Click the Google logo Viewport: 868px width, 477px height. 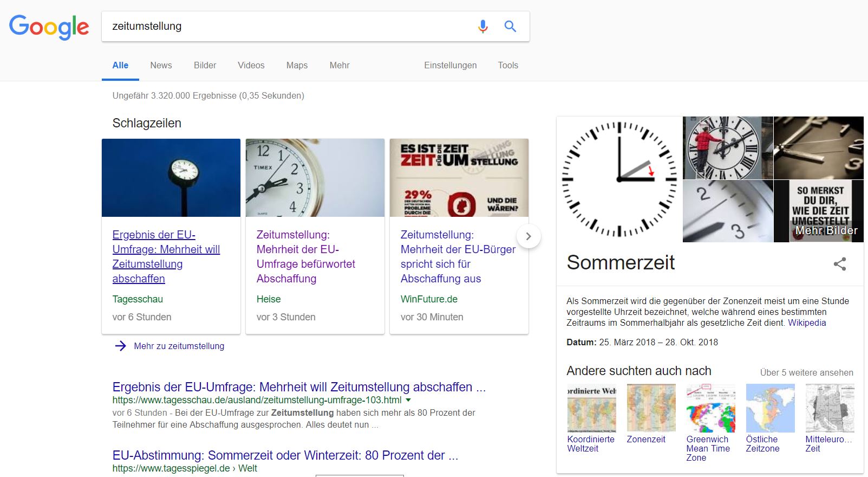click(49, 27)
